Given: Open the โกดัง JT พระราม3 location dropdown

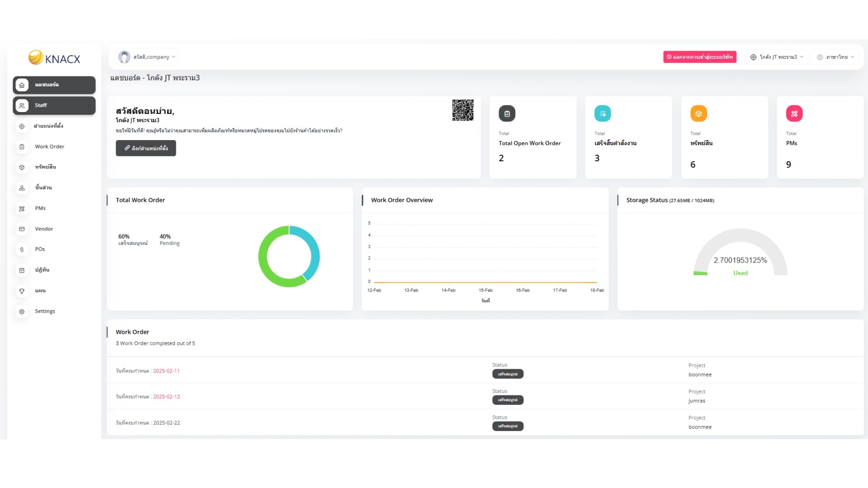Looking at the screenshot, I should pos(777,57).
